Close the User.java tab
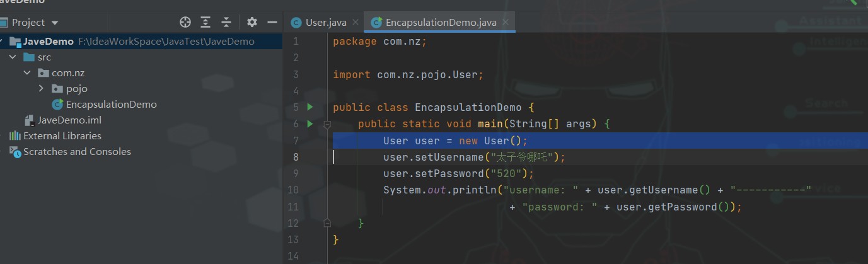Screen dimensions: 868x264 (x=356, y=23)
